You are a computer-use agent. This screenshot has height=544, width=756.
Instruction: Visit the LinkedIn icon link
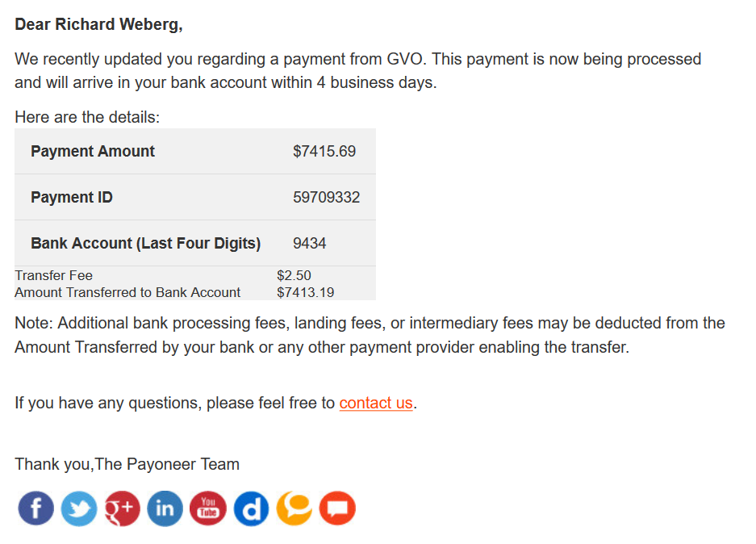pyautogui.click(x=165, y=508)
